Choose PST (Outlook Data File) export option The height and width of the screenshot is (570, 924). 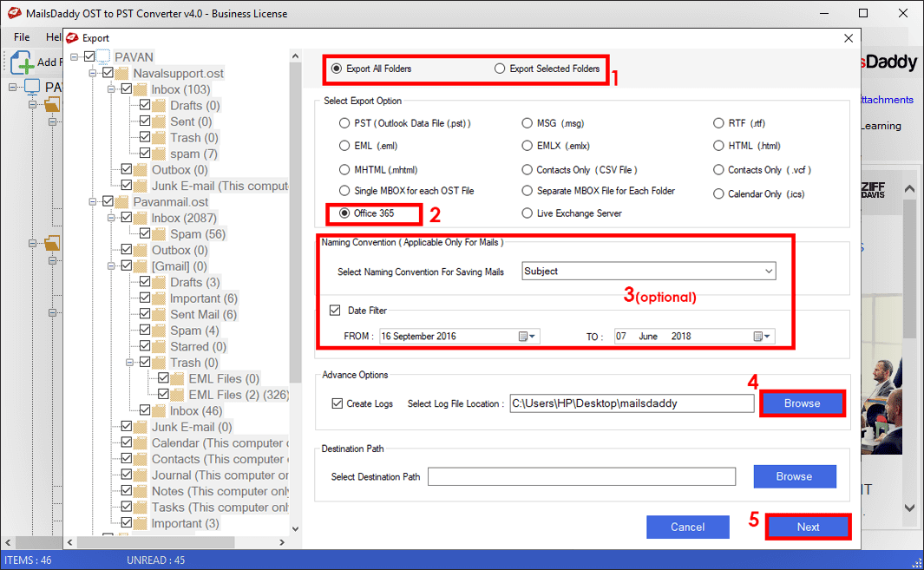344,123
